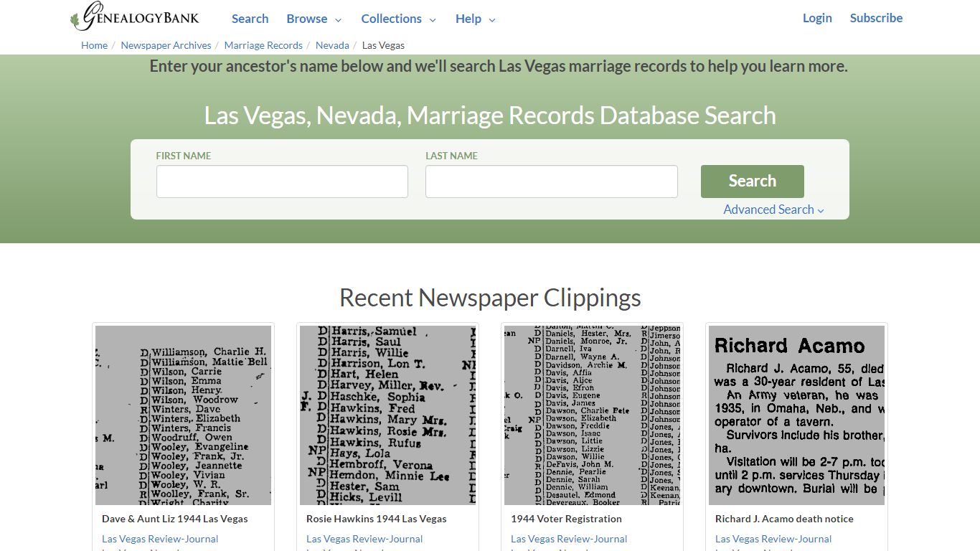Image resolution: width=980 pixels, height=551 pixels.
Task: Open Las Vegas Review-Journal link under Richard Acamo
Action: (773, 539)
